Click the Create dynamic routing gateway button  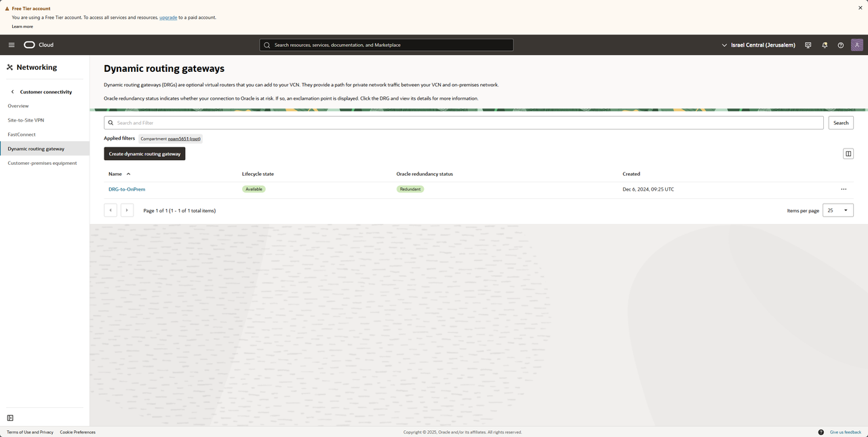click(x=144, y=154)
